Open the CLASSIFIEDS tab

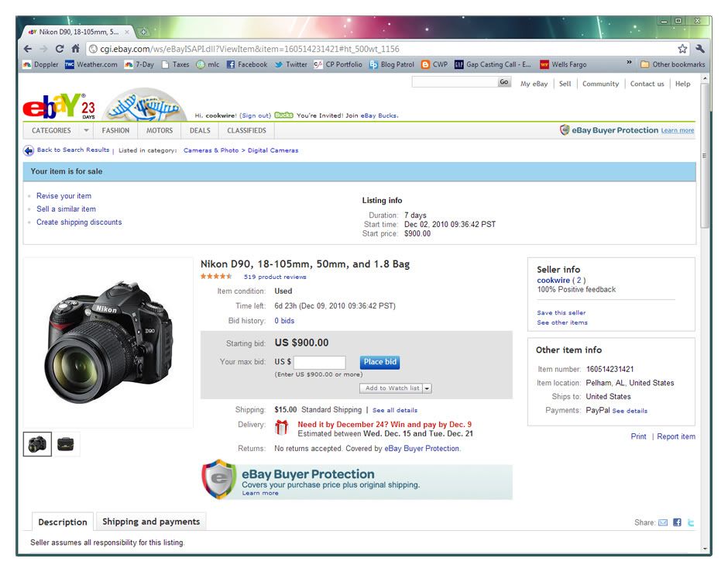pos(246,130)
